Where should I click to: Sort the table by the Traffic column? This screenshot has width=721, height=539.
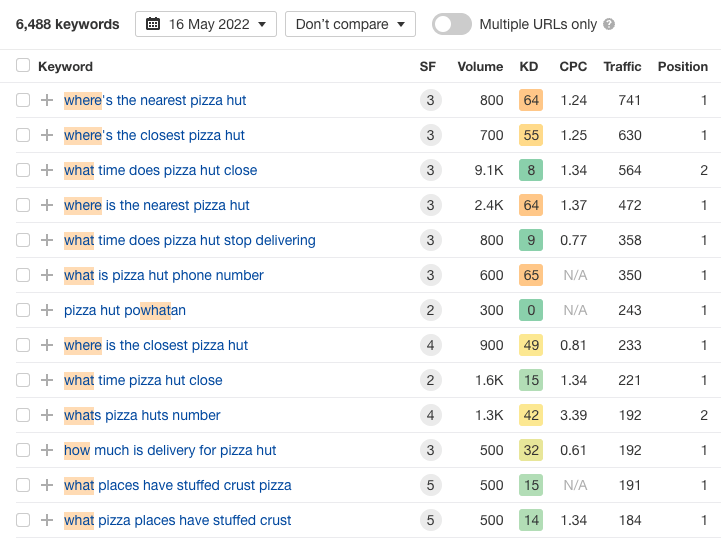click(x=622, y=67)
